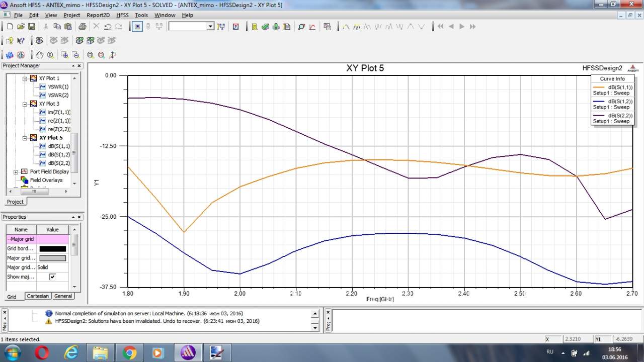Open the empty toolbar combo box dropdown
Viewport: 644px width, 362px height.
click(210, 26)
